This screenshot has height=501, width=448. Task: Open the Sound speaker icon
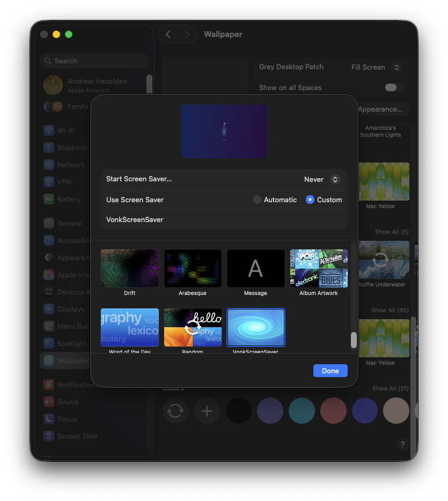click(x=49, y=402)
